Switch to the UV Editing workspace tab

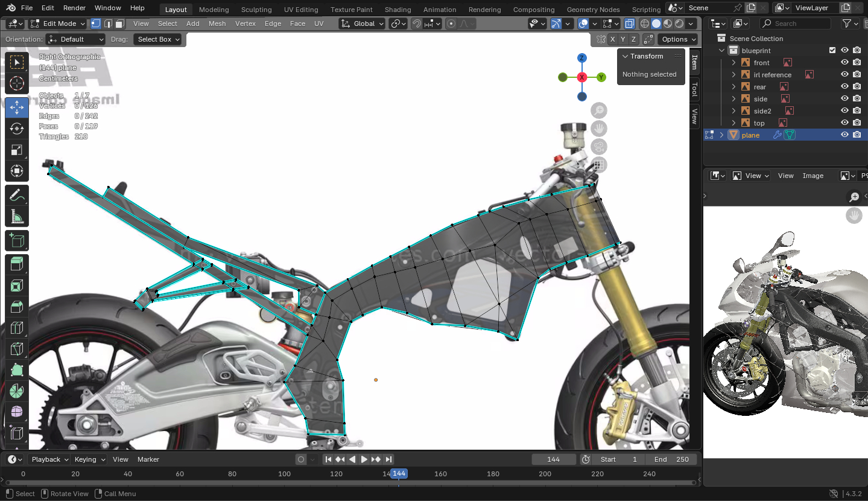coord(301,10)
